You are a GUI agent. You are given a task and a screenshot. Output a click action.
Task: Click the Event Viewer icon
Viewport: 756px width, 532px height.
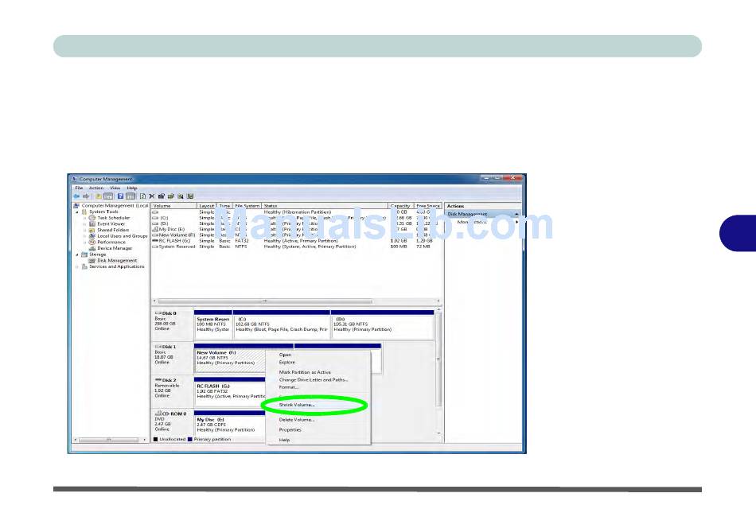tap(92, 224)
